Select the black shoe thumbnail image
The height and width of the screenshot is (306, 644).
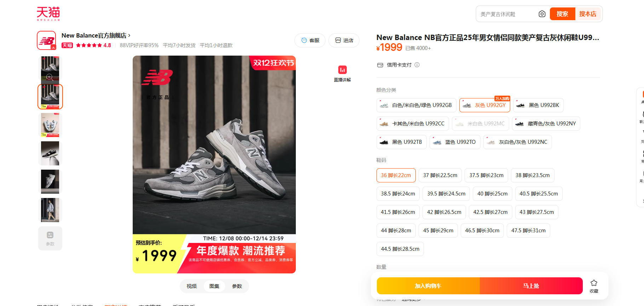tap(50, 153)
